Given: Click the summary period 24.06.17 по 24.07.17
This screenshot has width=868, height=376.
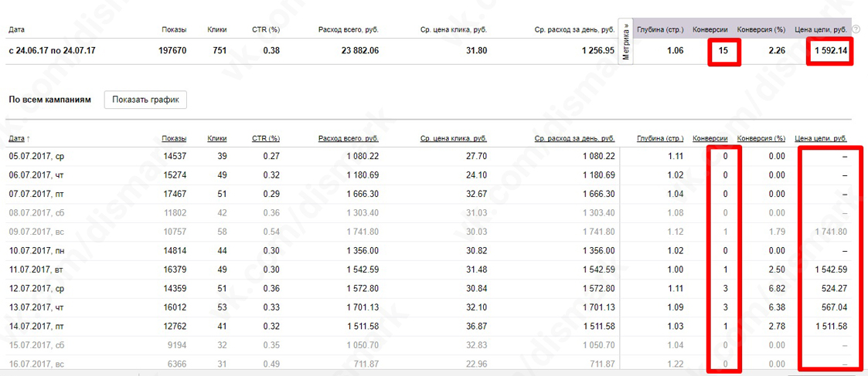Looking at the screenshot, I should click(x=52, y=51).
